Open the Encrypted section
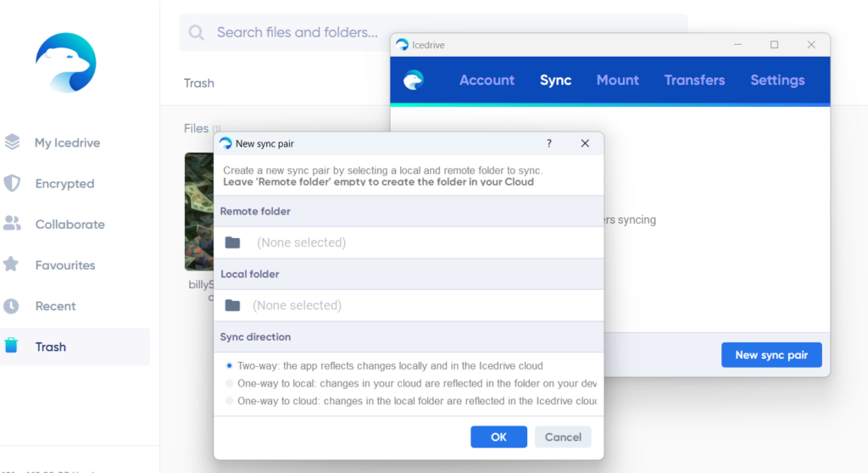 [64, 183]
